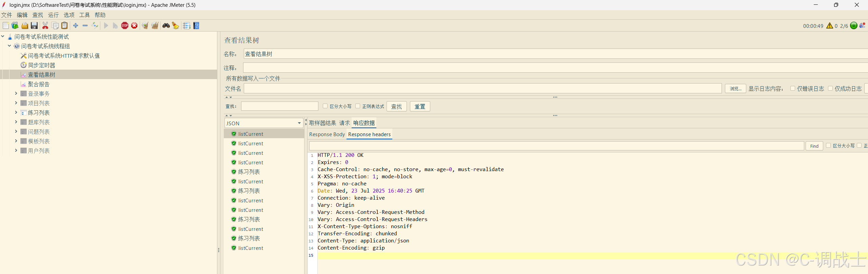Toggle enable/disable element icon
Screen dimensions: 868x274
95,25
